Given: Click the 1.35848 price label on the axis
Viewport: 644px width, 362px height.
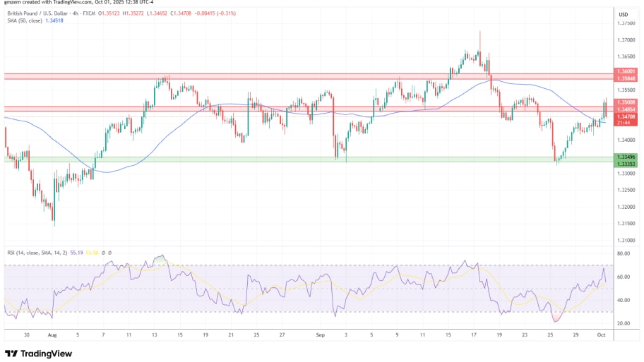Looking at the screenshot, I should [626, 78].
